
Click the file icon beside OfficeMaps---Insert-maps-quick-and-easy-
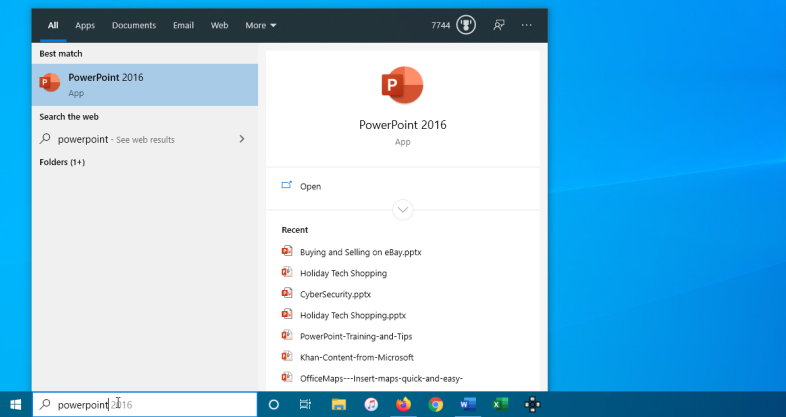287,377
